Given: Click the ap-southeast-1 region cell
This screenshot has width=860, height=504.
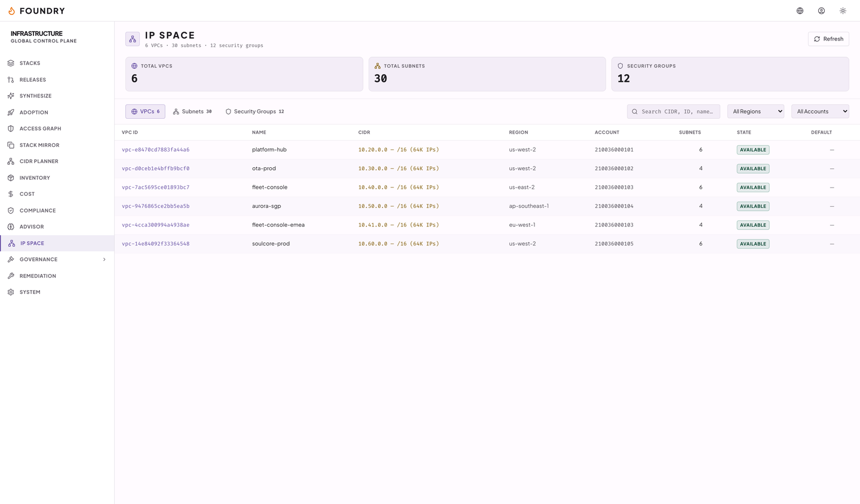Looking at the screenshot, I should click(x=529, y=206).
